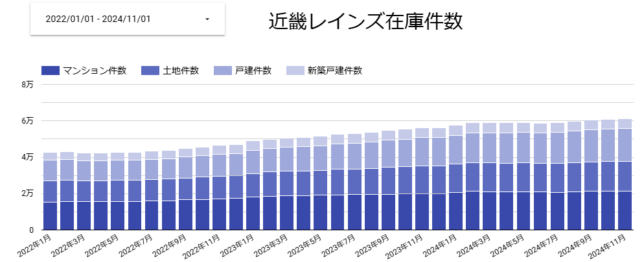Select the マンション件数 legend label
Screen dimensions: 644x262
[x=95, y=71]
